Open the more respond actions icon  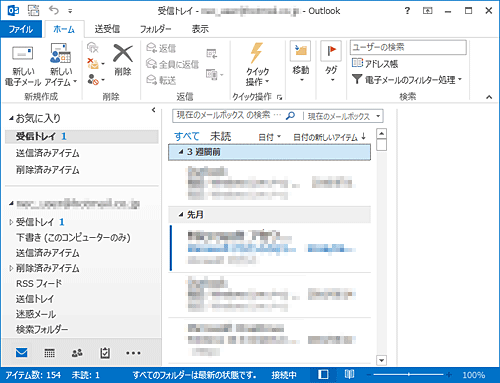pos(214,74)
